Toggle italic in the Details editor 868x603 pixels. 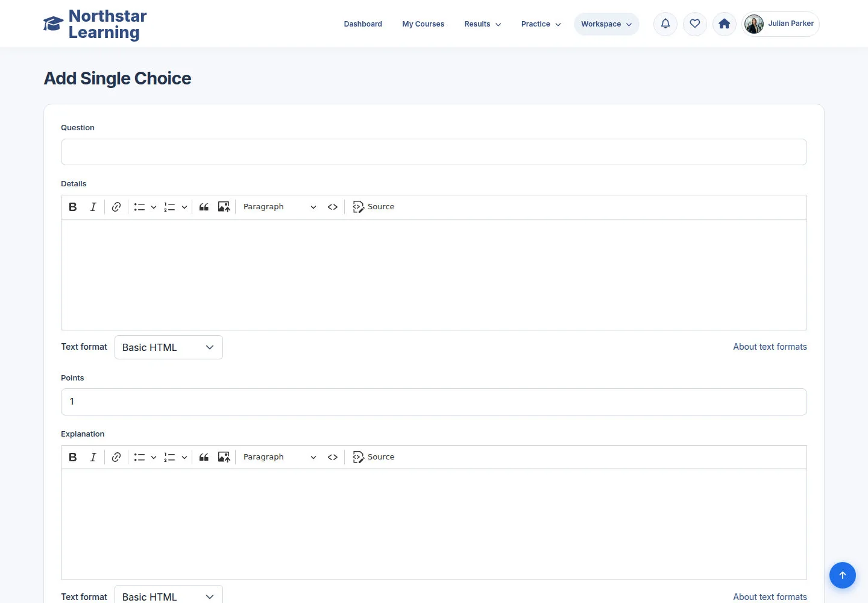point(93,207)
